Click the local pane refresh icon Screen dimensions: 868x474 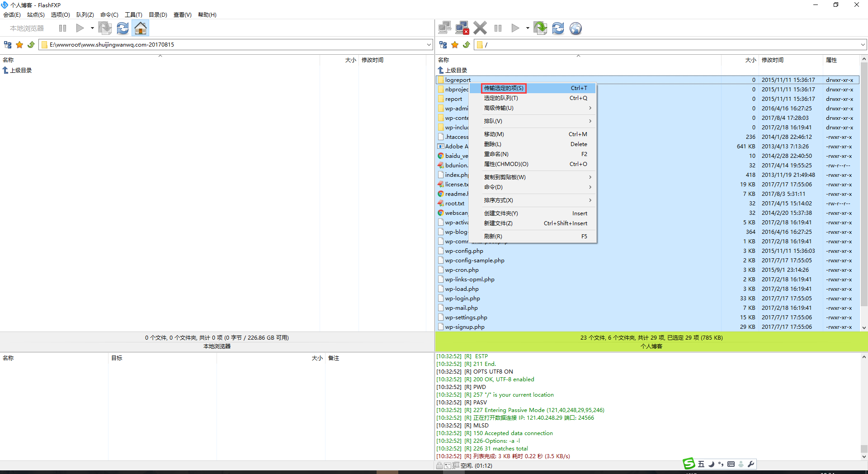pos(123,28)
